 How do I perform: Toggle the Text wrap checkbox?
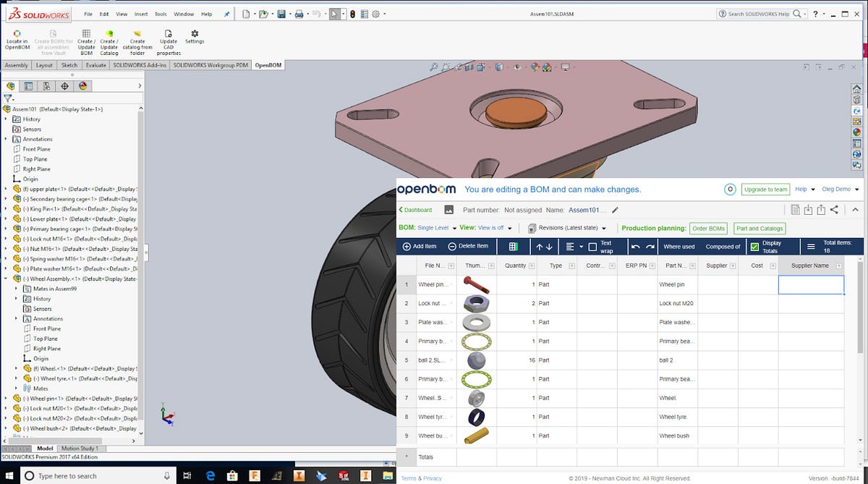pos(592,247)
